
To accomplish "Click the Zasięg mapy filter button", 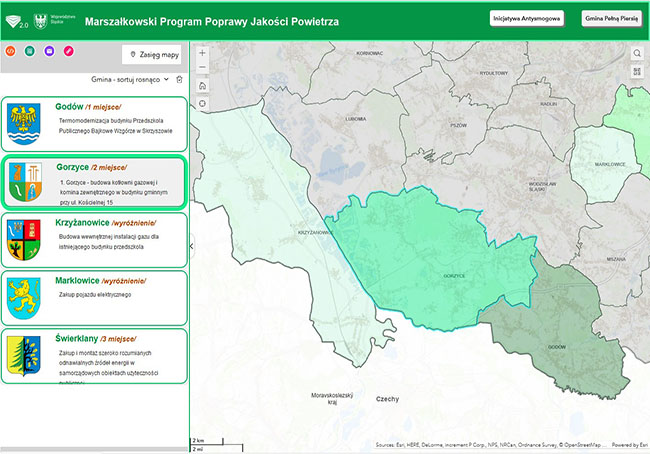I will [x=155, y=55].
